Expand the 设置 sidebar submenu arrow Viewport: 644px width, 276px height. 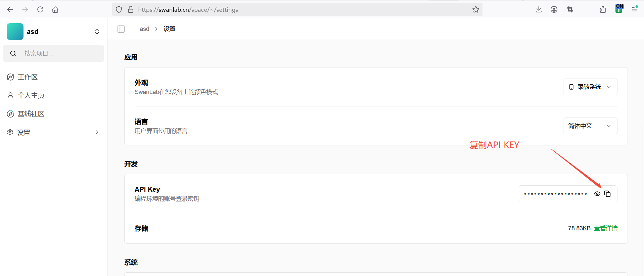[x=97, y=132]
